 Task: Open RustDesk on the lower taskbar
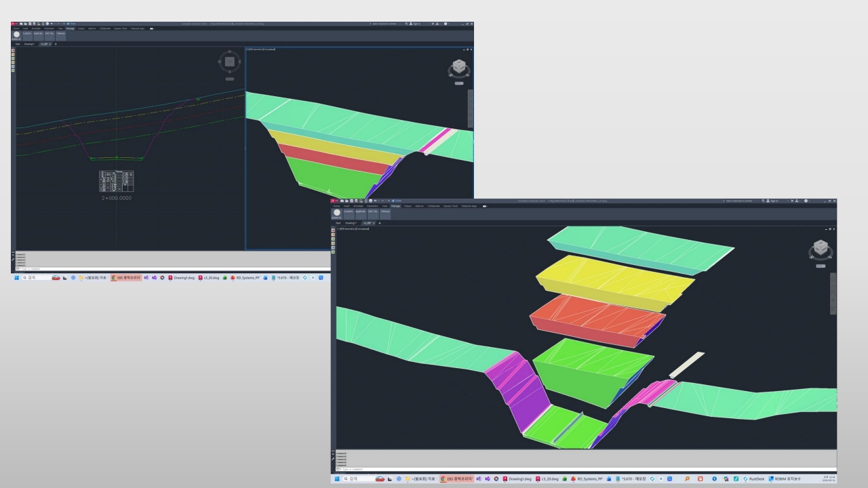click(753, 479)
